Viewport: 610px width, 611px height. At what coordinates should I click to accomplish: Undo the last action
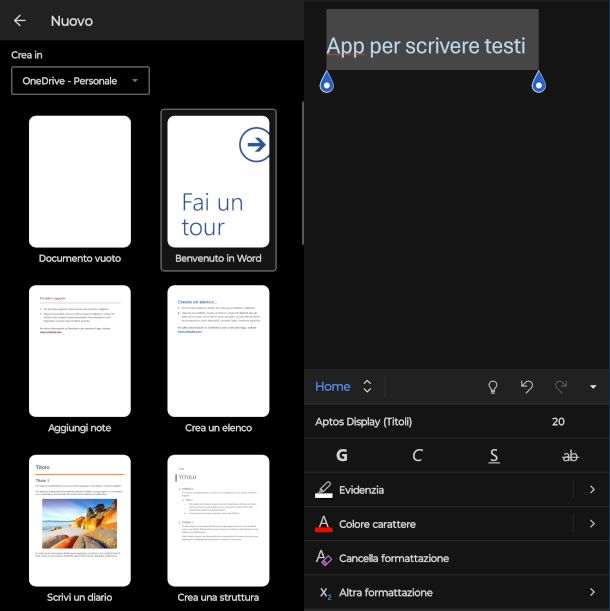pos(527,387)
